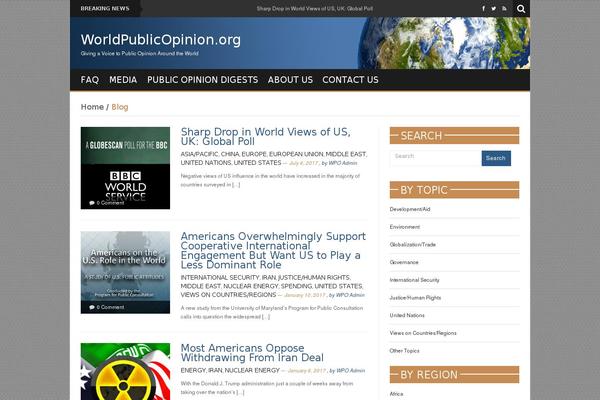The height and width of the screenshot is (400, 600).
Task: Click the BBC World Service thumbnail
Action: point(125,168)
